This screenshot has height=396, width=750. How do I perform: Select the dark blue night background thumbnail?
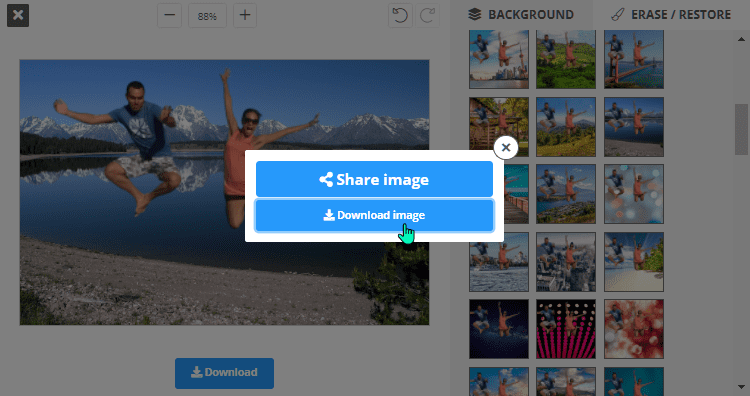coord(499,329)
